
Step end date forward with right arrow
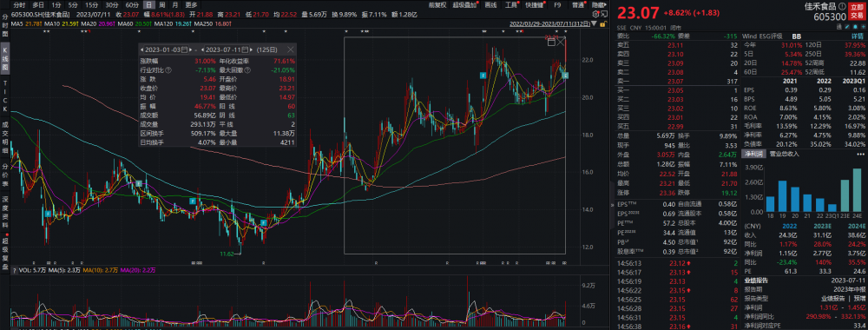pyautogui.click(x=252, y=49)
